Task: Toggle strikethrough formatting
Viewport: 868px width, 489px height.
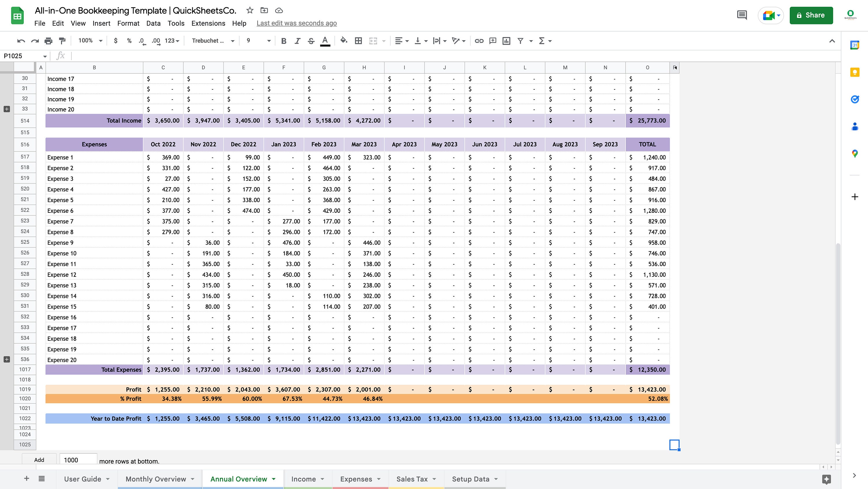Action: [311, 41]
